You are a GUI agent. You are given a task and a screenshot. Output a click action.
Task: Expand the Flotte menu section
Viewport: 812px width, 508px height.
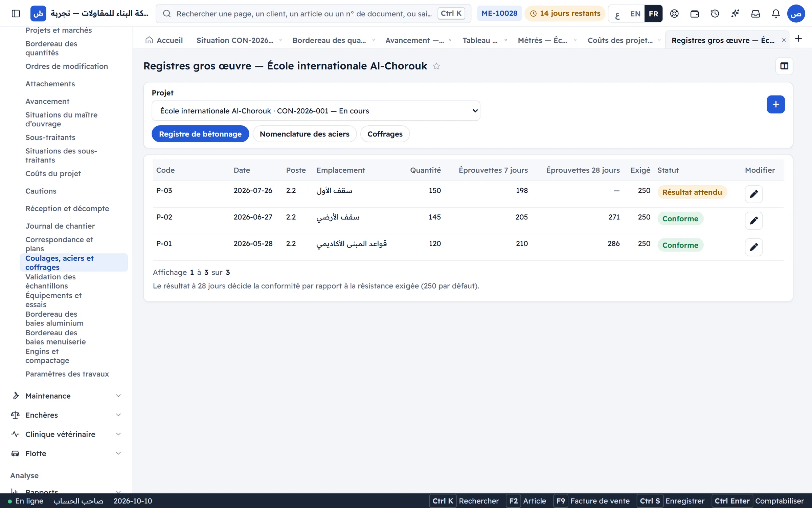(x=66, y=453)
